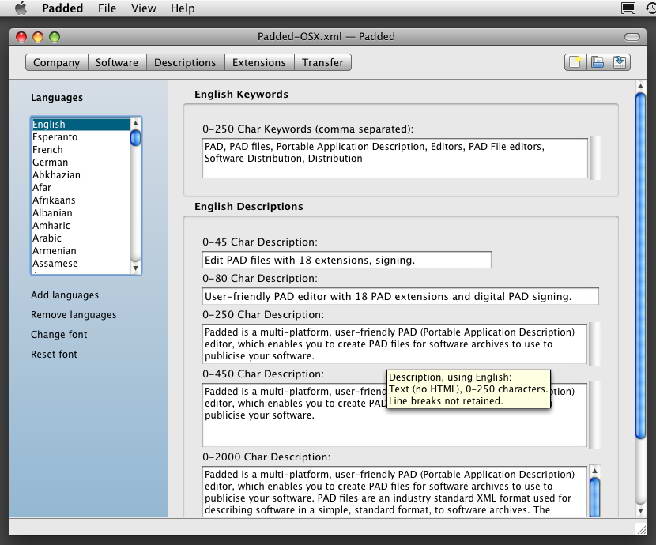Click the Change font link
This screenshot has height=545, width=657.
[59, 334]
